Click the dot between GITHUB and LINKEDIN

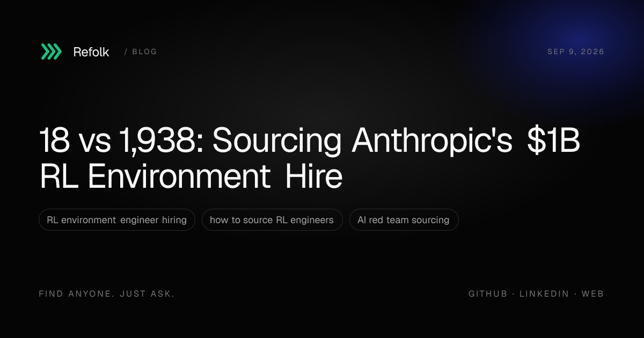pyautogui.click(x=514, y=294)
